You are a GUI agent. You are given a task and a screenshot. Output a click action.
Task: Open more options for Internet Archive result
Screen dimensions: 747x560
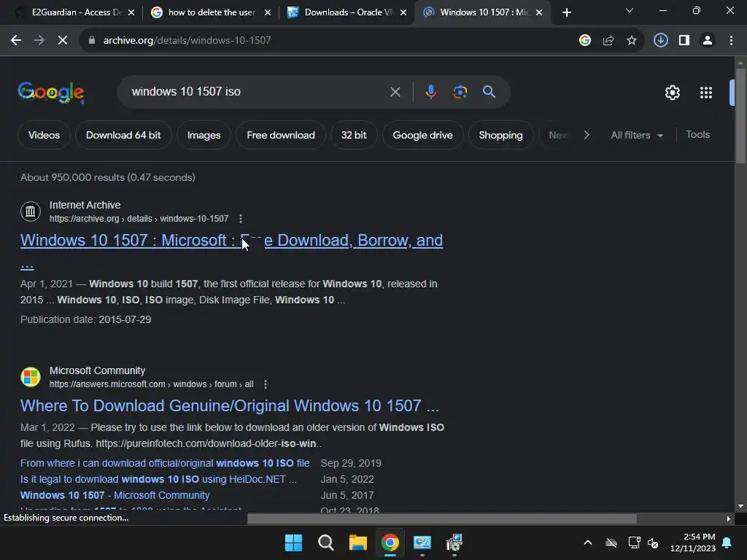tap(241, 219)
